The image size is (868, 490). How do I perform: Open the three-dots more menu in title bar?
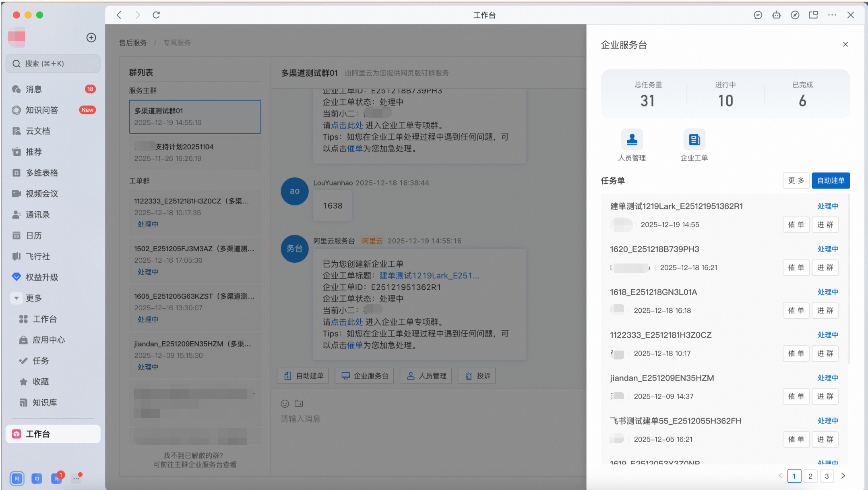pyautogui.click(x=832, y=15)
